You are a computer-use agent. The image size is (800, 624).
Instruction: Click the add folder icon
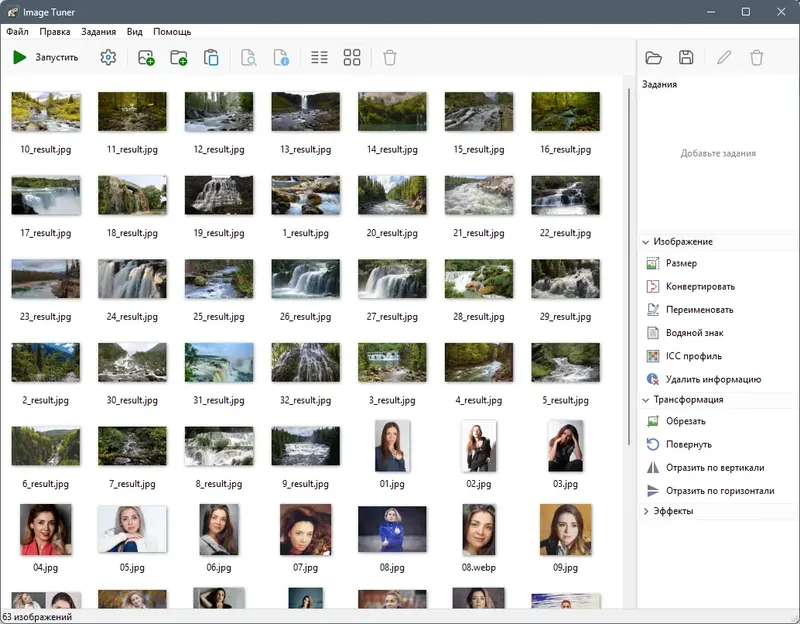(179, 57)
